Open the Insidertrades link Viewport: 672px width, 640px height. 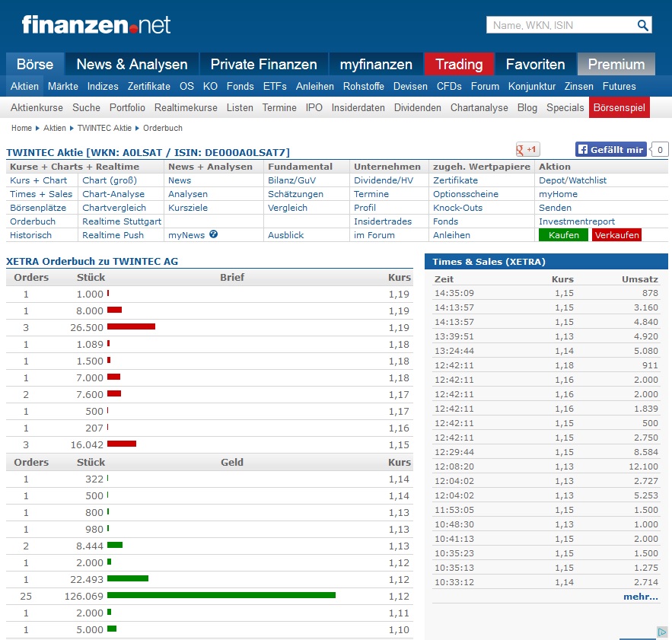pos(383,221)
